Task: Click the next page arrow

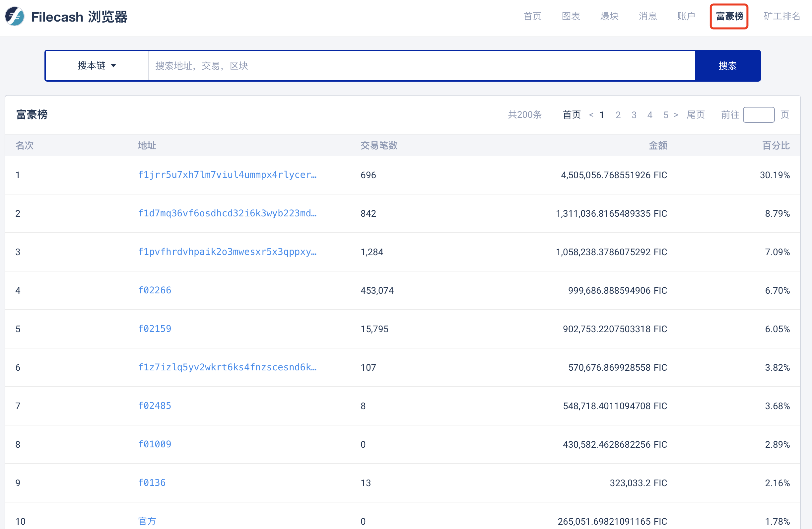Action: click(x=676, y=115)
